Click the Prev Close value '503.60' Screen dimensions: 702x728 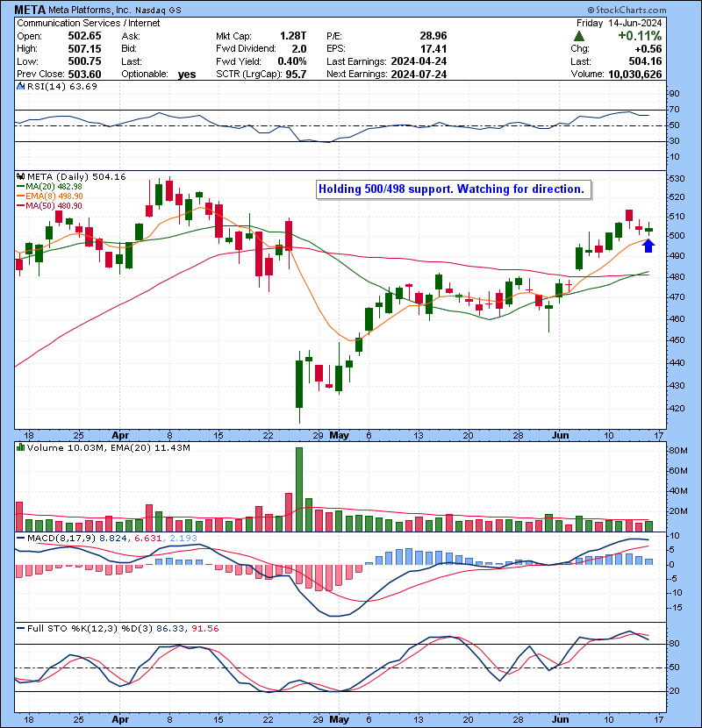tap(84, 74)
